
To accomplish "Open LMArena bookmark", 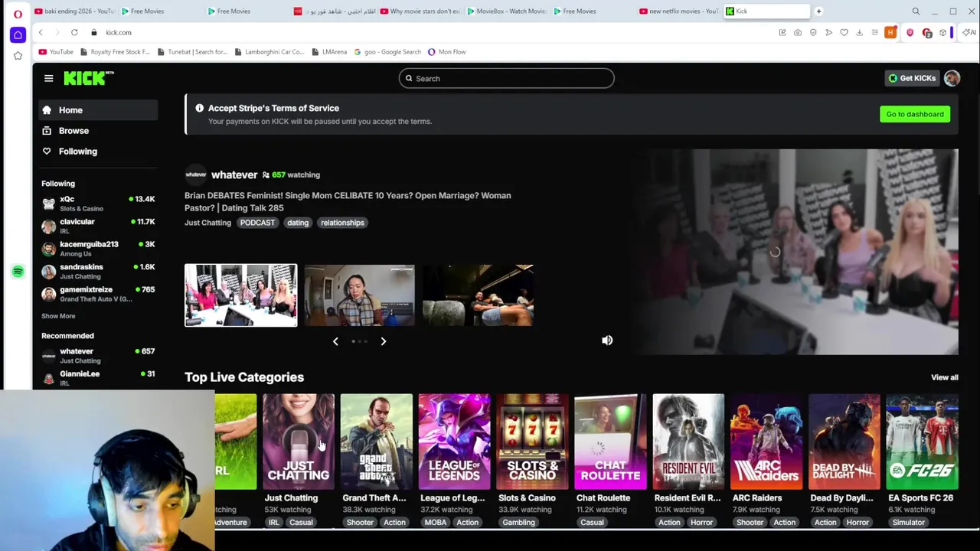I will pyautogui.click(x=329, y=52).
